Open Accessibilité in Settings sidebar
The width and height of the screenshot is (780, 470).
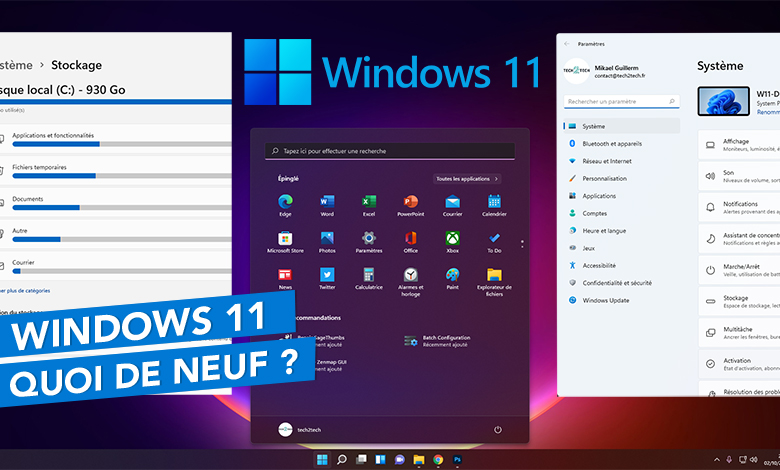[x=622, y=266]
